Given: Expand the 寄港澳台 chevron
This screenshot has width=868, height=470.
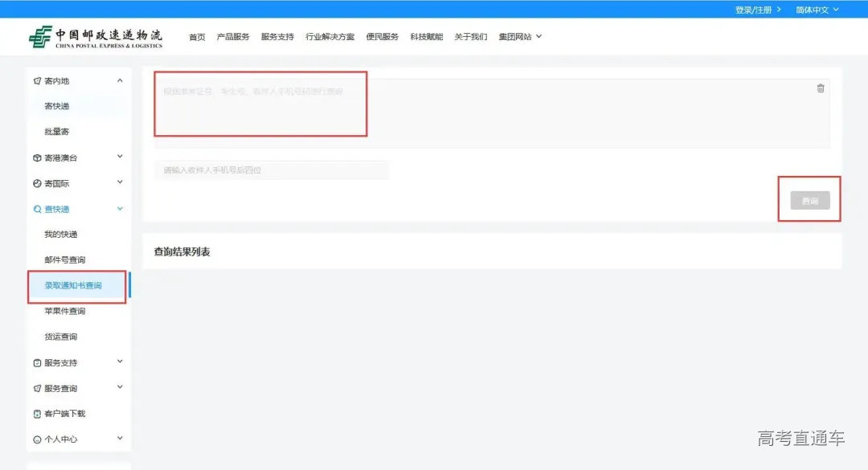Looking at the screenshot, I should pos(120,157).
